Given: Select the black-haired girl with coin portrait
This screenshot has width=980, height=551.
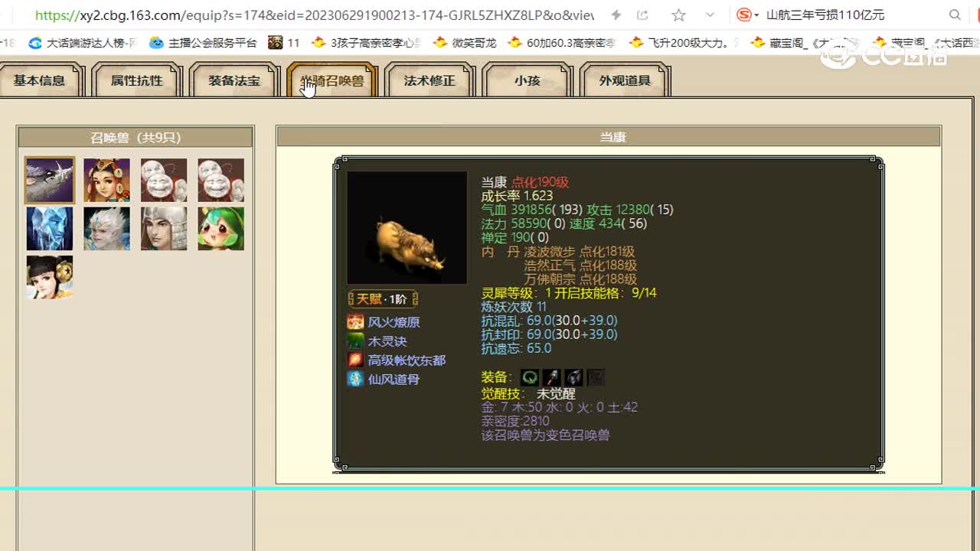Looking at the screenshot, I should (x=50, y=277).
